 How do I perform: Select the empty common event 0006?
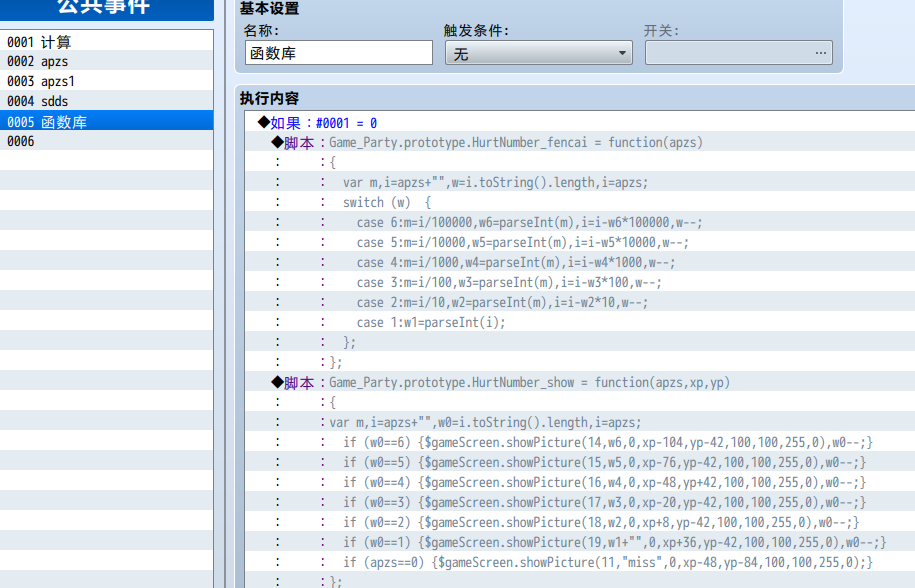[107, 141]
